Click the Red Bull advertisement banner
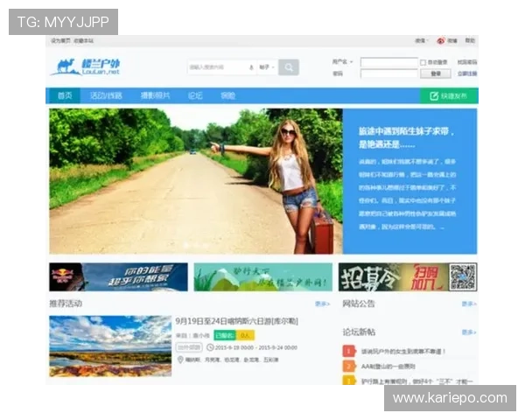The width and height of the screenshot is (525, 420). click(118, 277)
